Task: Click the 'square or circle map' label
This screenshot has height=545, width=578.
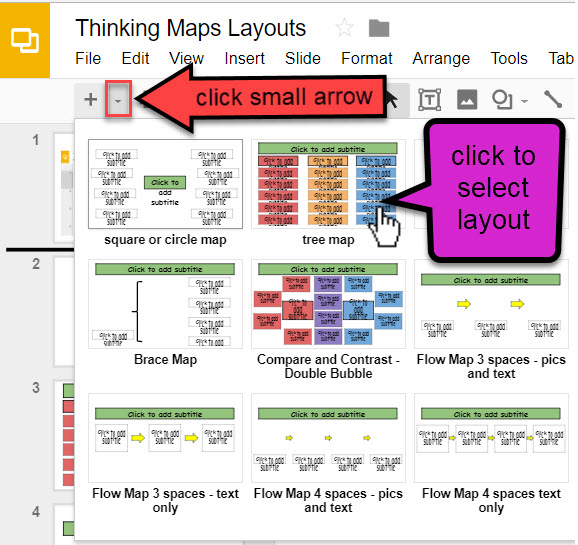Action: coord(165,240)
